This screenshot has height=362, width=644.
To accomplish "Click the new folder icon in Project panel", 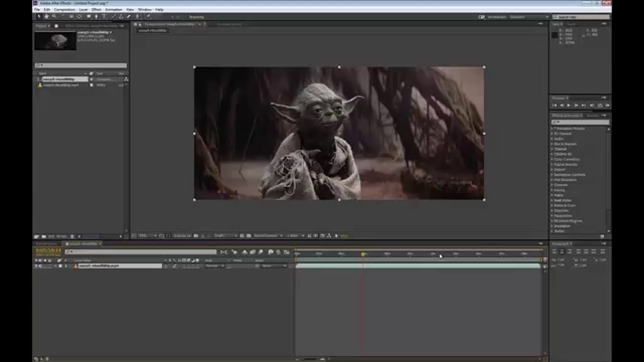I will pyautogui.click(x=44, y=236).
